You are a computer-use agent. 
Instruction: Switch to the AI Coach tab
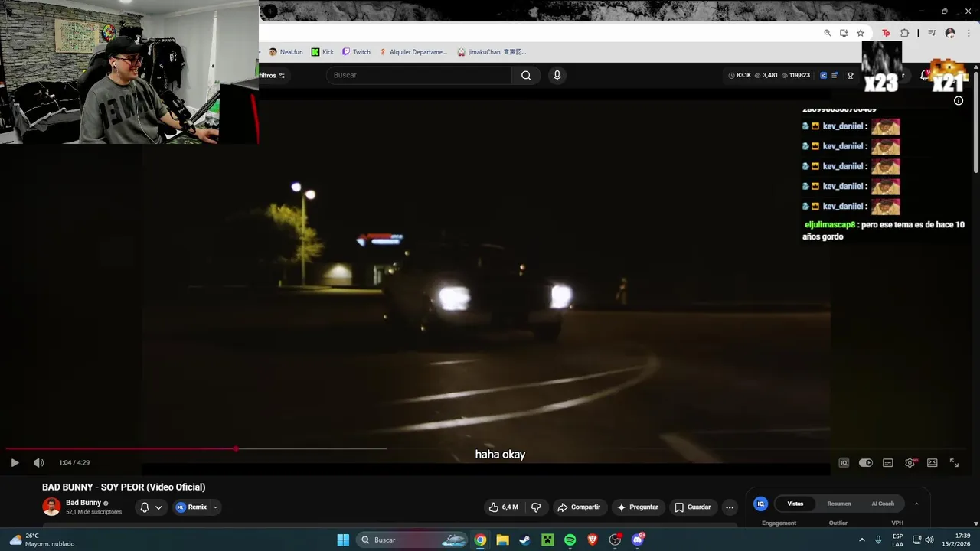(883, 504)
